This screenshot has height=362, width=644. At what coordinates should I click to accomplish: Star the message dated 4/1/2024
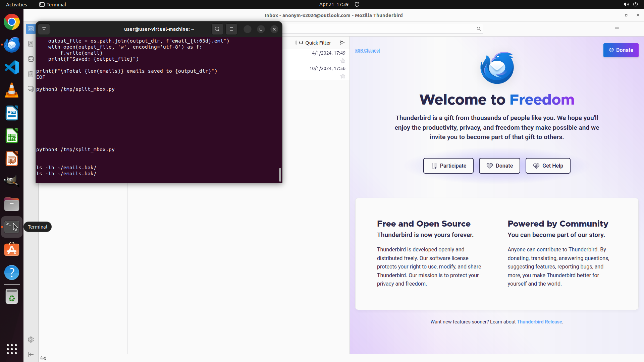click(343, 61)
